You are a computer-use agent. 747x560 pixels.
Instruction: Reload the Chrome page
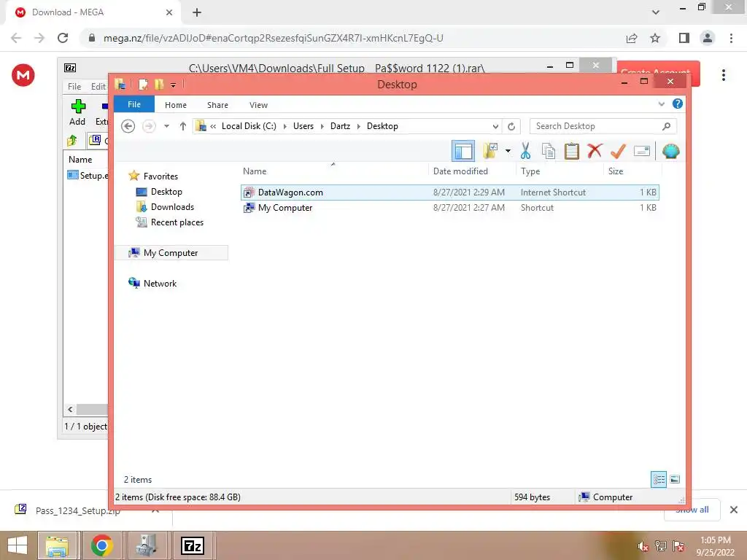tap(63, 38)
